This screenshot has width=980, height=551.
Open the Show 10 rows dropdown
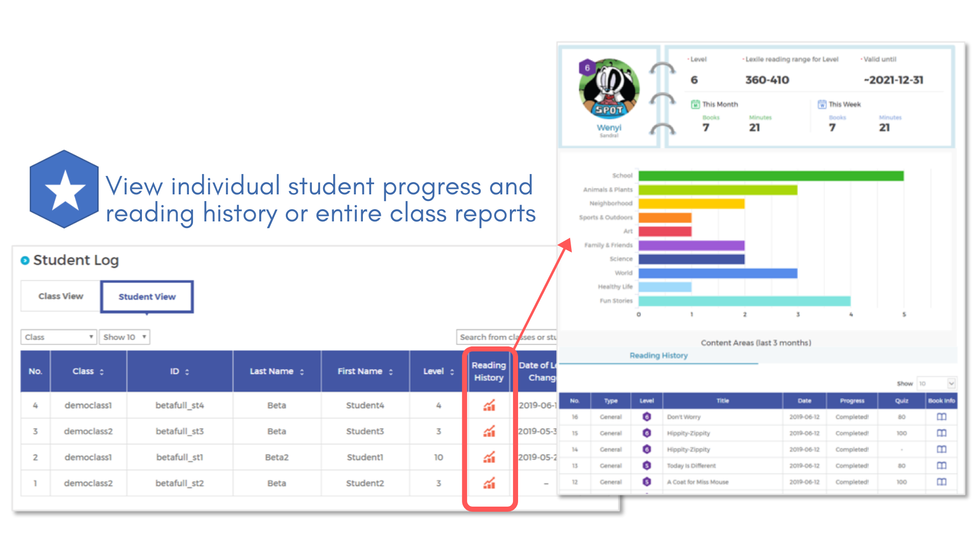[x=125, y=337]
